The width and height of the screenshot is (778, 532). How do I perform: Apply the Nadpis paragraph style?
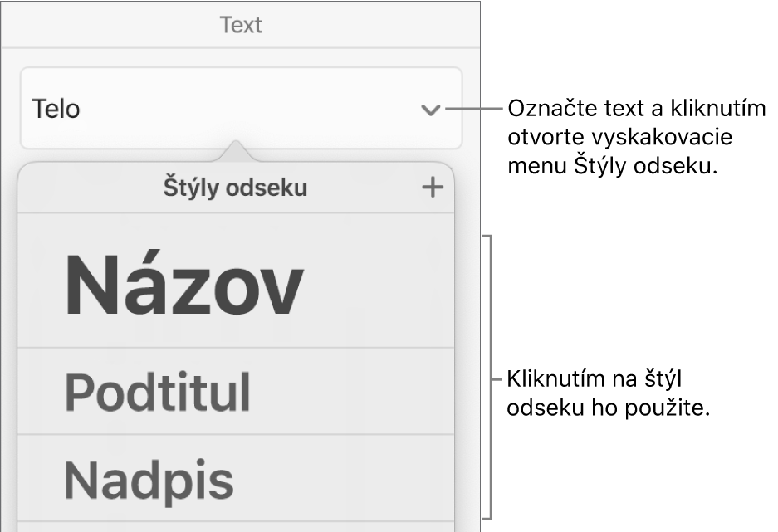point(236,478)
